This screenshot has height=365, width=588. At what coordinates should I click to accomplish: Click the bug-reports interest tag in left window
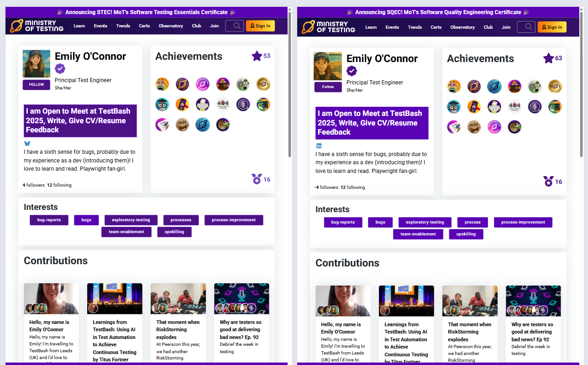coord(49,220)
